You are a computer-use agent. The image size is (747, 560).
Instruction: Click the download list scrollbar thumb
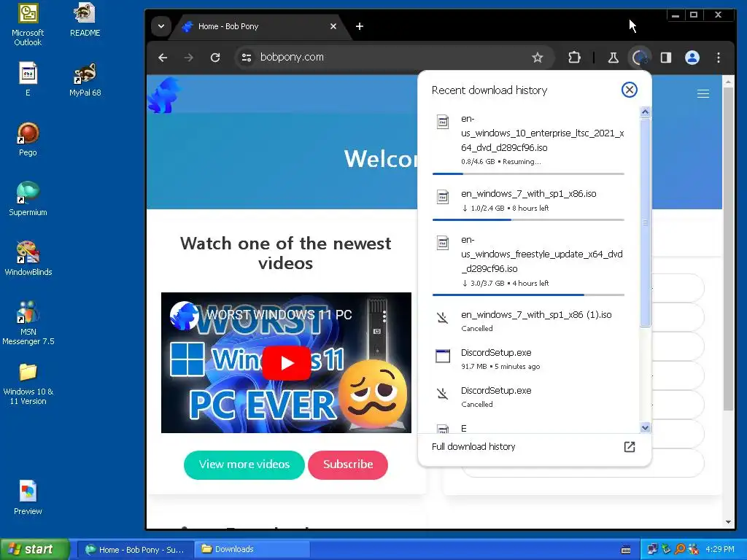[645, 222]
